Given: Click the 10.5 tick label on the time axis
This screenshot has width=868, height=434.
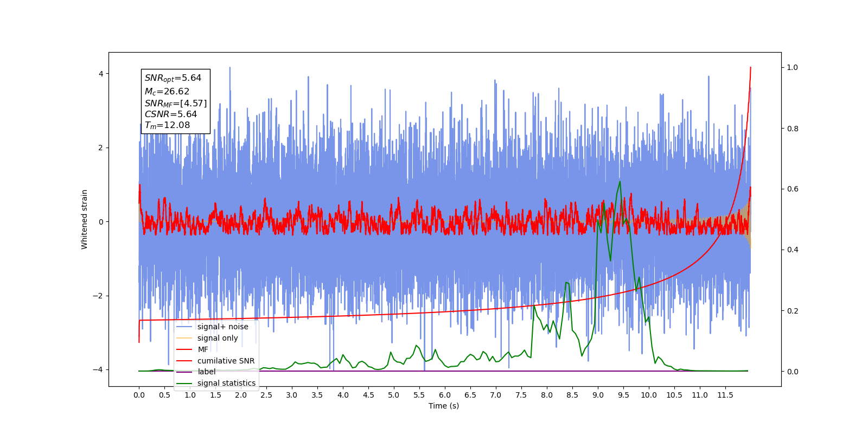Looking at the screenshot, I should point(674,395).
